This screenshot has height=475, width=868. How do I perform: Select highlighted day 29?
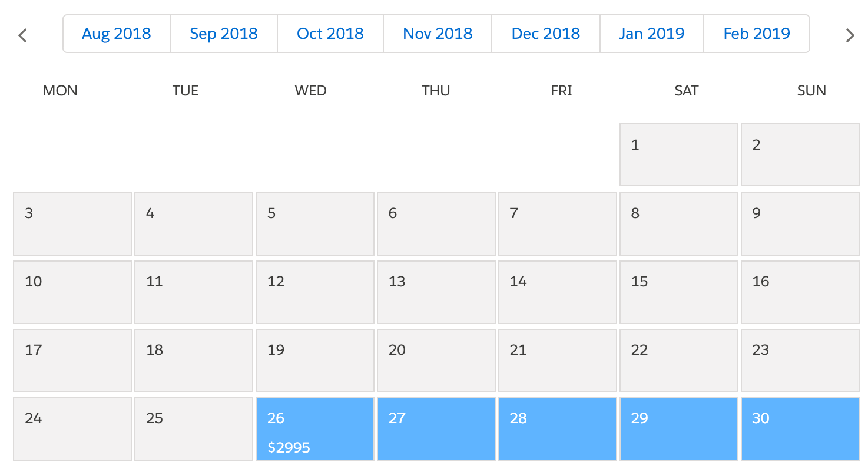tap(679, 429)
